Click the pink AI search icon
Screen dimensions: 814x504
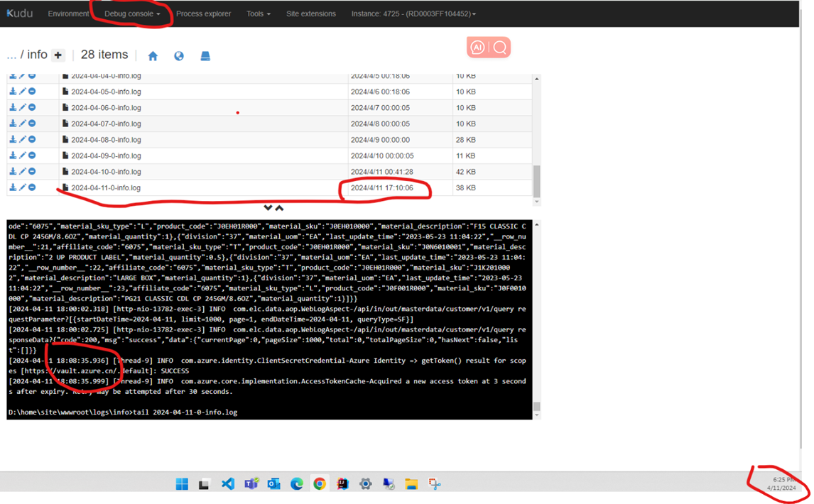point(478,47)
